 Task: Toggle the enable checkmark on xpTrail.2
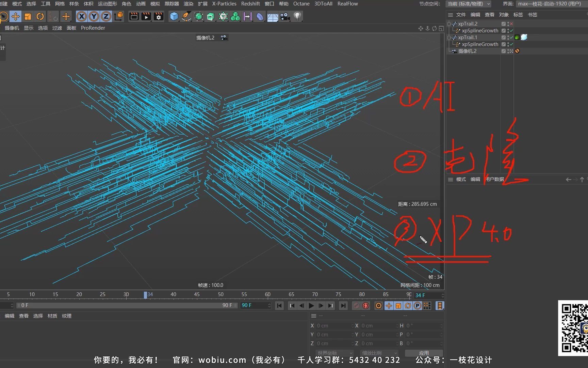tap(511, 24)
